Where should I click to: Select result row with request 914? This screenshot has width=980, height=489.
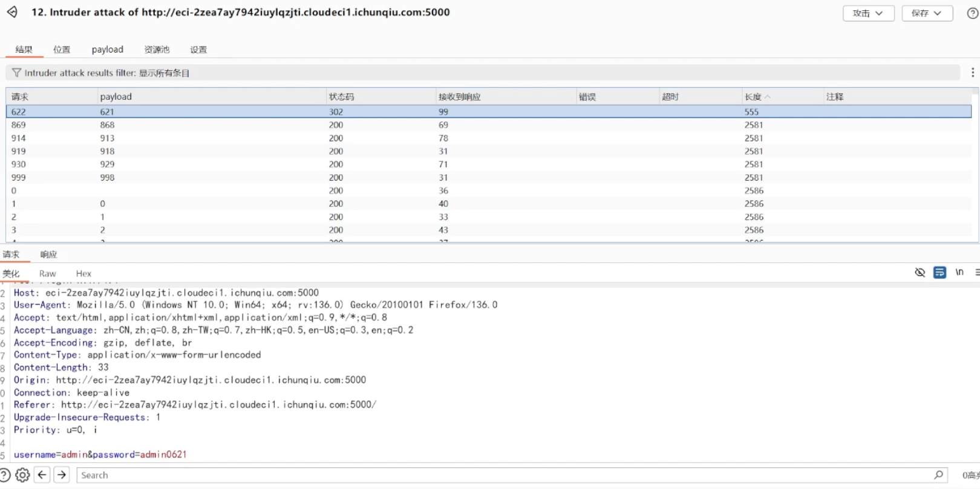pyautogui.click(x=489, y=138)
